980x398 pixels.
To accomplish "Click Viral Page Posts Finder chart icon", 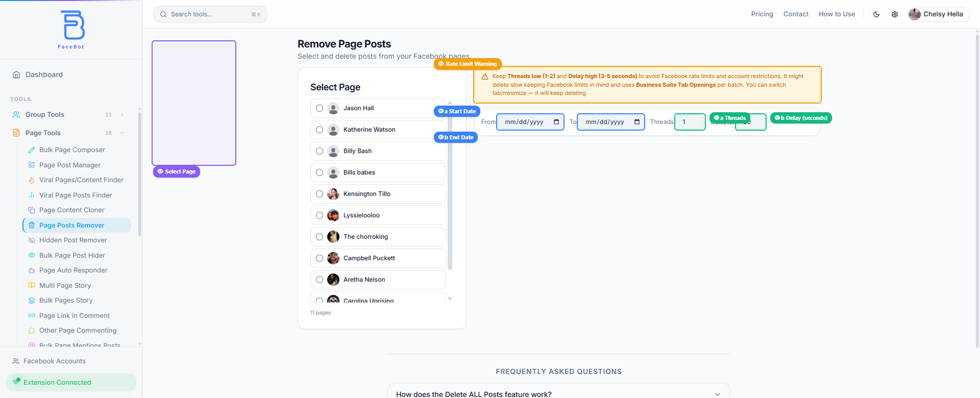I will tap(32, 195).
